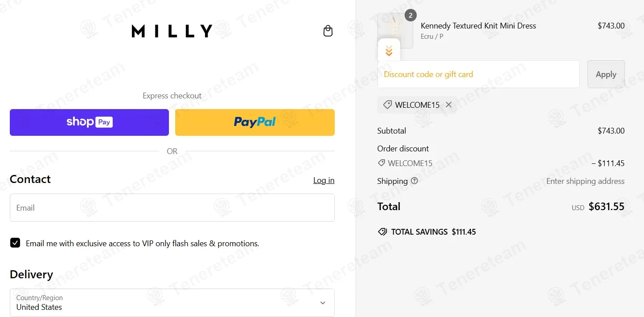Image resolution: width=644 pixels, height=317 pixels.
Task: Remove the WELCOME15 discount code tag
Action: tap(449, 105)
